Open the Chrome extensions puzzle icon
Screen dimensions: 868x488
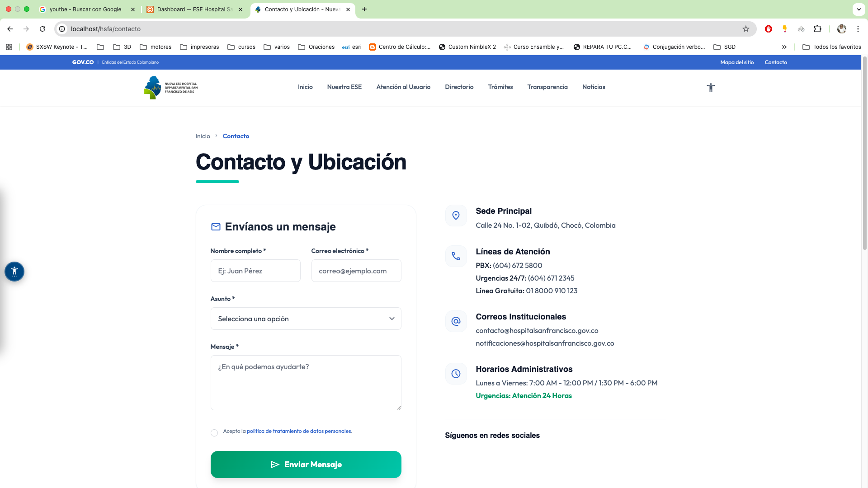[817, 29]
